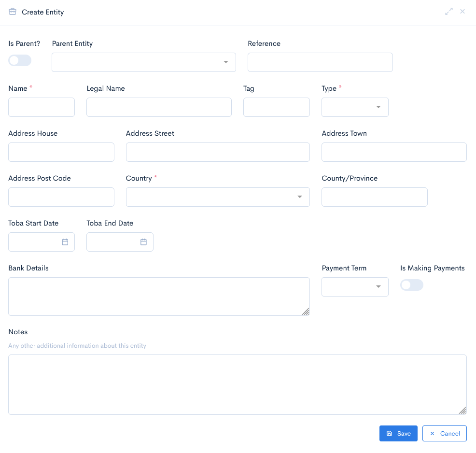The width and height of the screenshot is (476, 453).
Task: Expand the dialog to full screen
Action: [x=449, y=12]
